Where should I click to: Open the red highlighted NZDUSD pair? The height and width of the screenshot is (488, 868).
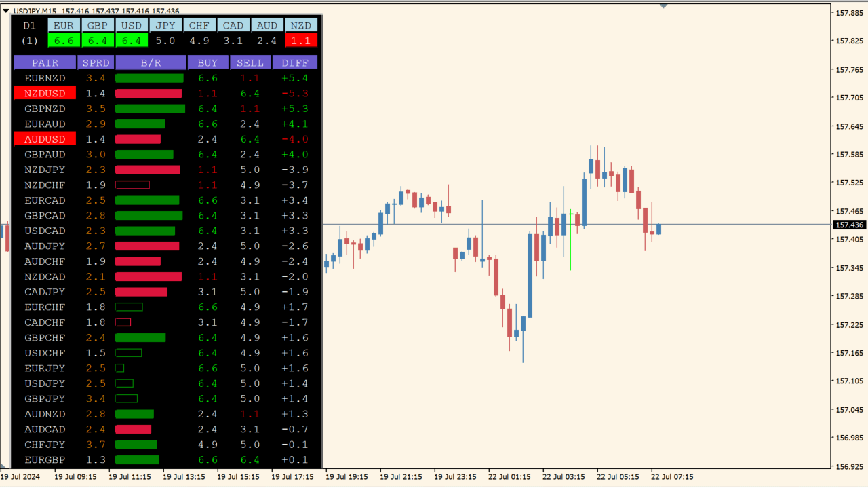click(45, 93)
